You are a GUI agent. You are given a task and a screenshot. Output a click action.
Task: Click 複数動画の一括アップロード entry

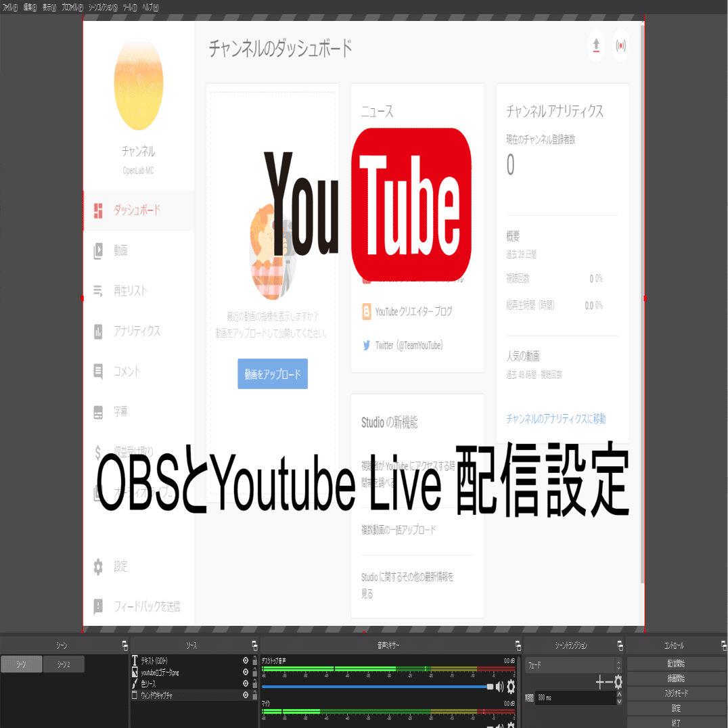399,530
